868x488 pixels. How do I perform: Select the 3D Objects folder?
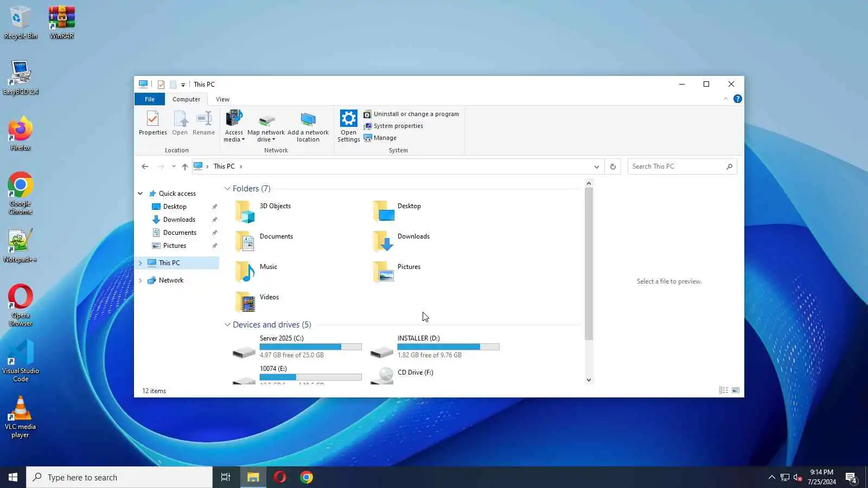(264, 211)
